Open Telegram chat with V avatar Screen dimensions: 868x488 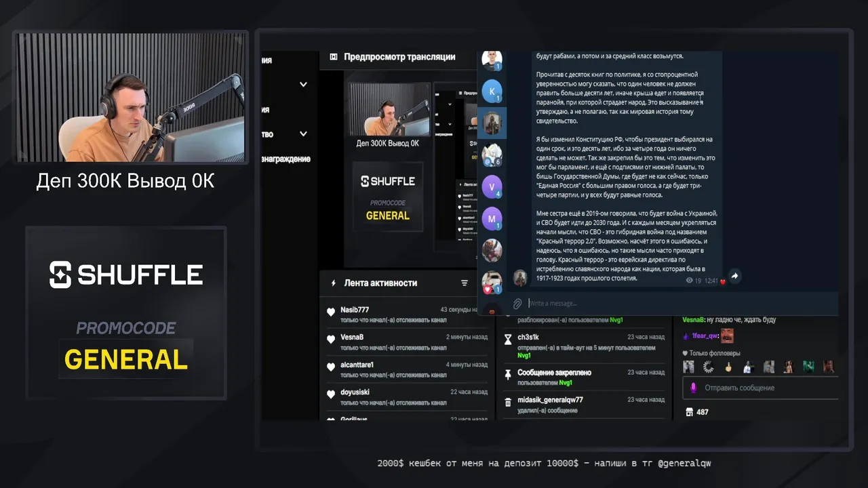tap(492, 186)
